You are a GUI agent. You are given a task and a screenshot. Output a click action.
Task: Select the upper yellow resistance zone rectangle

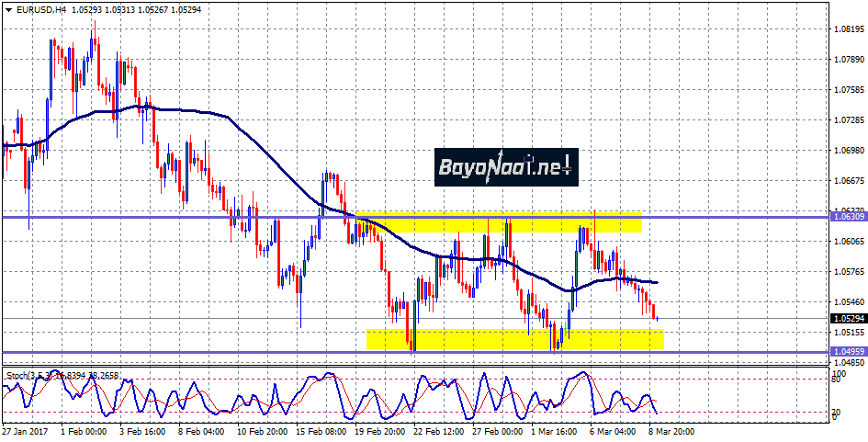[x=501, y=222]
